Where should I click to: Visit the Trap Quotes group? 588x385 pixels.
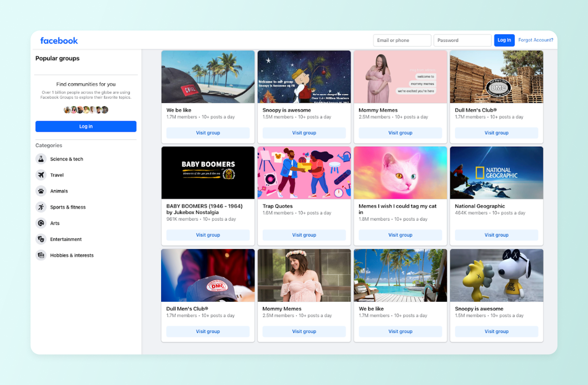click(304, 235)
